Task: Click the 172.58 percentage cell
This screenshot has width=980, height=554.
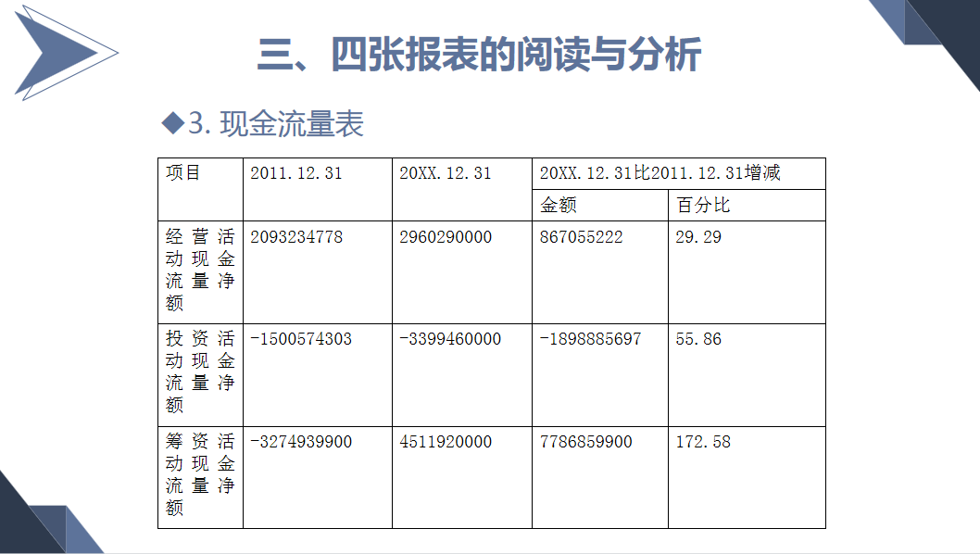Action: tap(702, 443)
